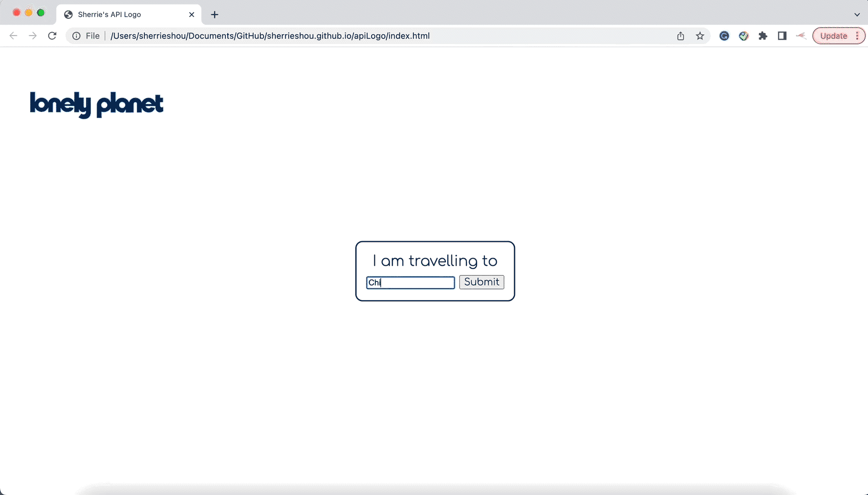
Task: Open the Grammarly extension icon
Action: (724, 36)
